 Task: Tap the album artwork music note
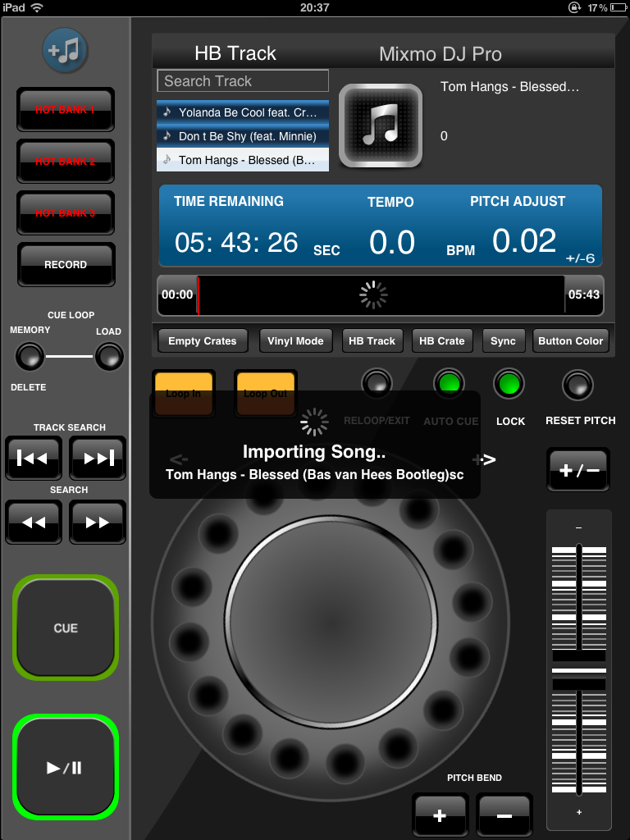tap(380, 126)
